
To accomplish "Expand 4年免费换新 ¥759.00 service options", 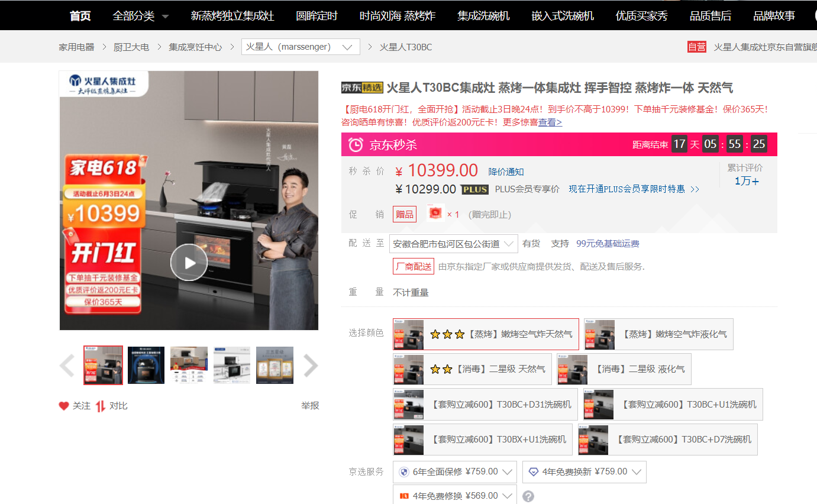I will coord(584,472).
